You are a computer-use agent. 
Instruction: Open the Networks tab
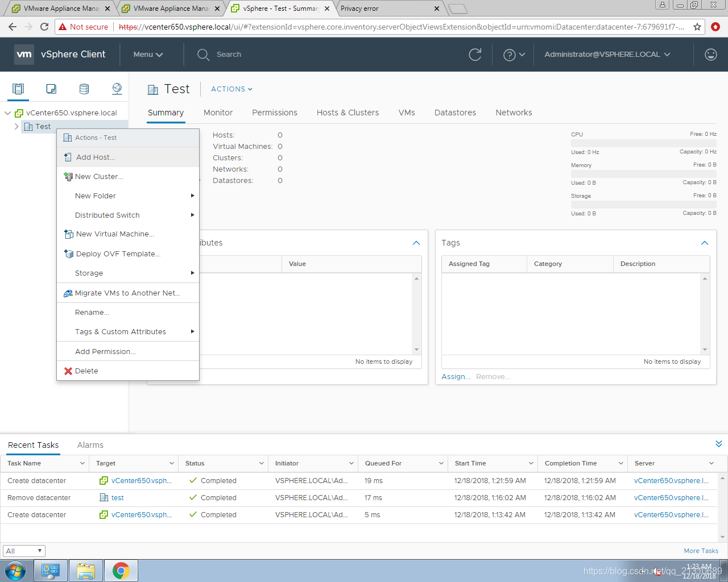point(514,113)
